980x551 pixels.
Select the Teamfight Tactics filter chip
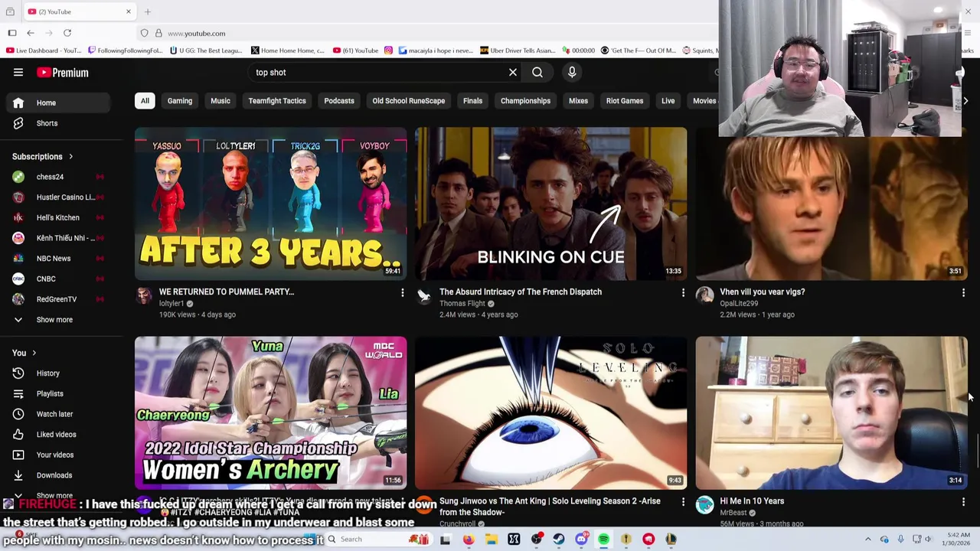(277, 101)
